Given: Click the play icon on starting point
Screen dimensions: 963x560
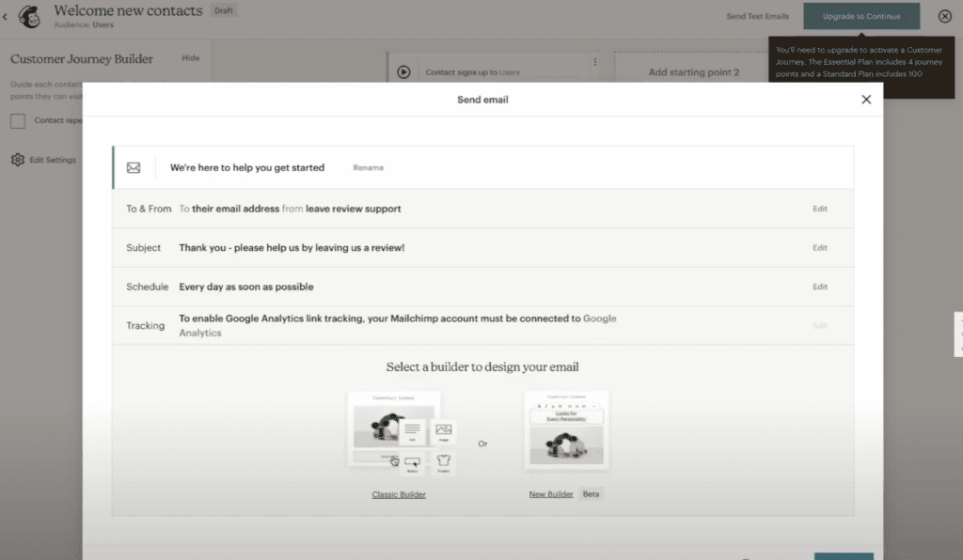Looking at the screenshot, I should [x=403, y=71].
